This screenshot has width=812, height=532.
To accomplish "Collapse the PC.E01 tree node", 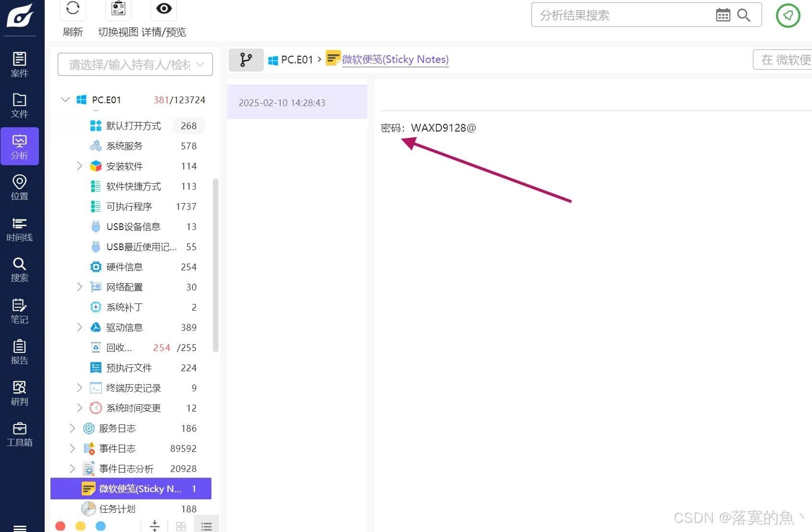I will [65, 100].
